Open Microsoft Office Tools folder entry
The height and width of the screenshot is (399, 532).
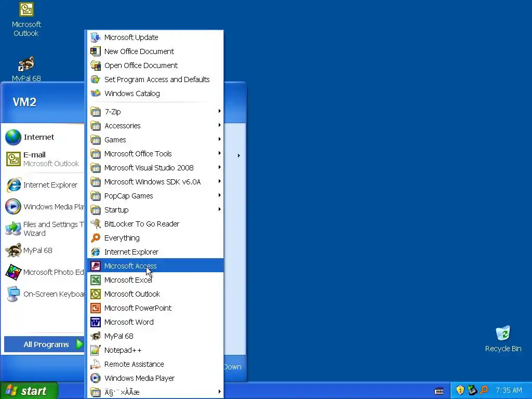tap(155, 154)
